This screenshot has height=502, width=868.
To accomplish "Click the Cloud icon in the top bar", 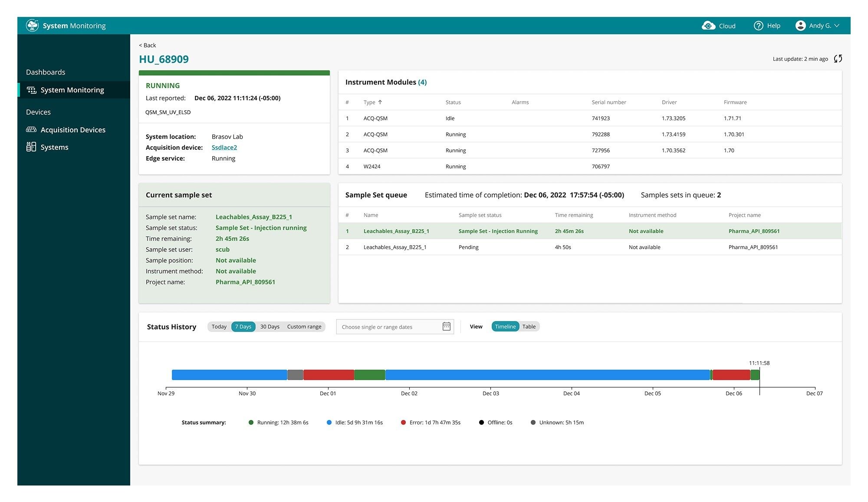I will tap(708, 26).
